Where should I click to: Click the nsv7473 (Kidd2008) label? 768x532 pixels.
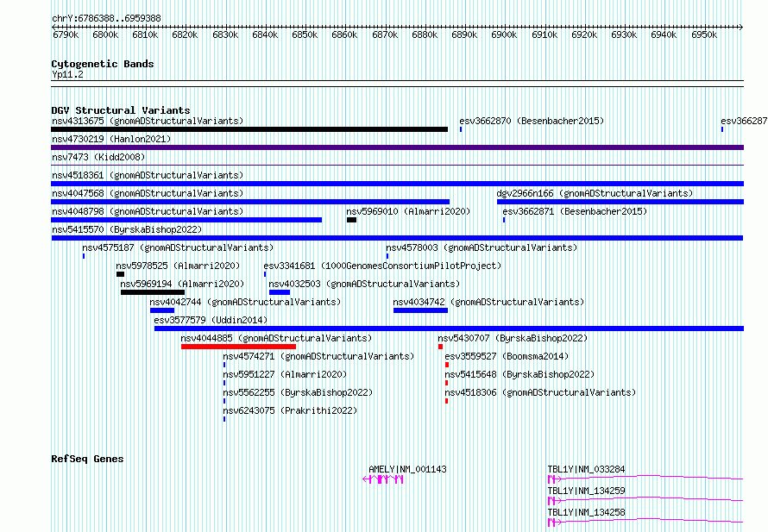[x=98, y=157]
